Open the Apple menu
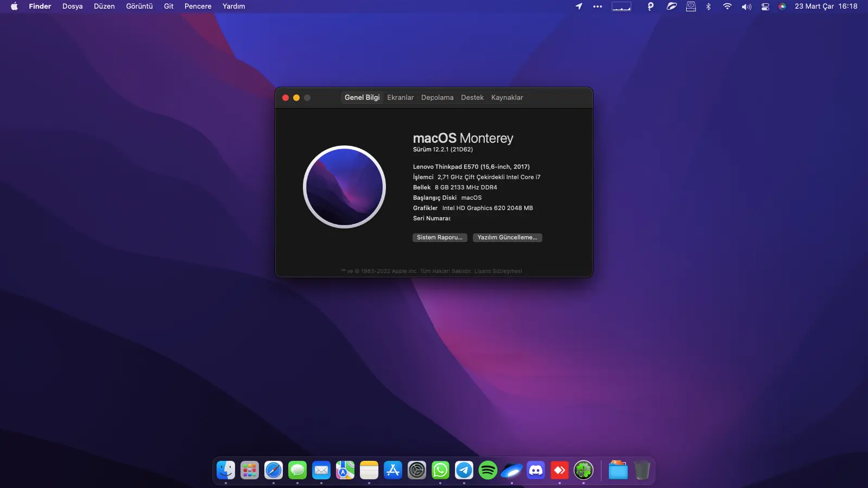This screenshot has height=488, width=868. point(14,7)
